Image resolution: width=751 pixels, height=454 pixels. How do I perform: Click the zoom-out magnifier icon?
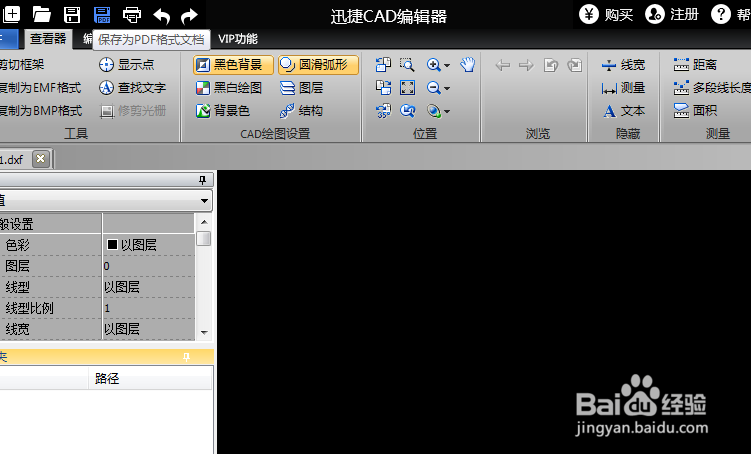433,88
